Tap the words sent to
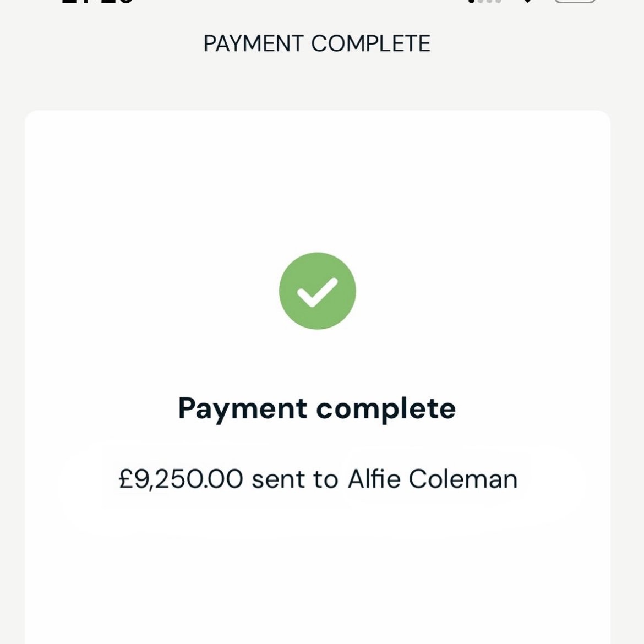Viewport: 644px width, 644px height. [294, 479]
